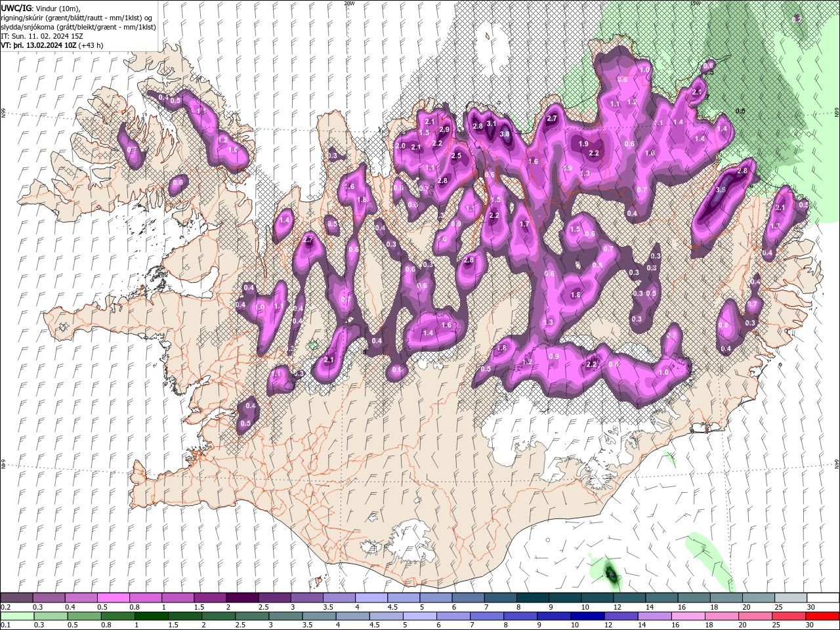The width and height of the screenshot is (840, 630).
Task: Click the '30' label in the rain legend row
Action: coord(810,625)
